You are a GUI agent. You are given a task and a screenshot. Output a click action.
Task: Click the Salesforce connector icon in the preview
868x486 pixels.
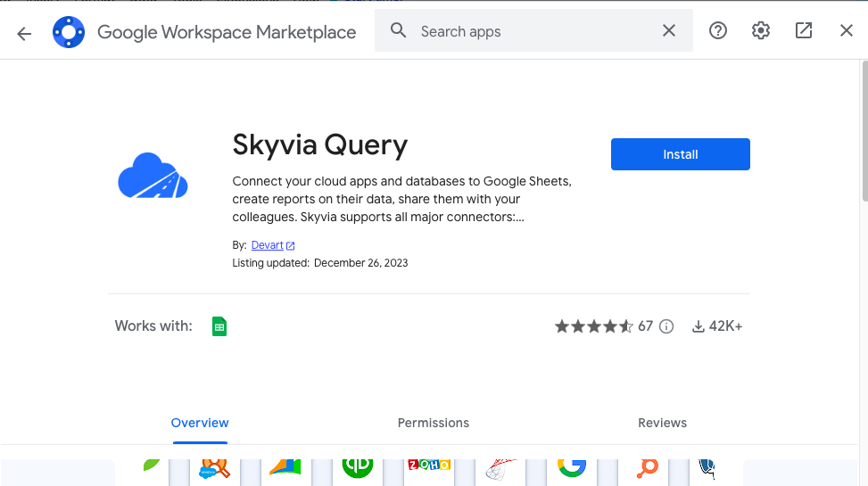[214, 468]
